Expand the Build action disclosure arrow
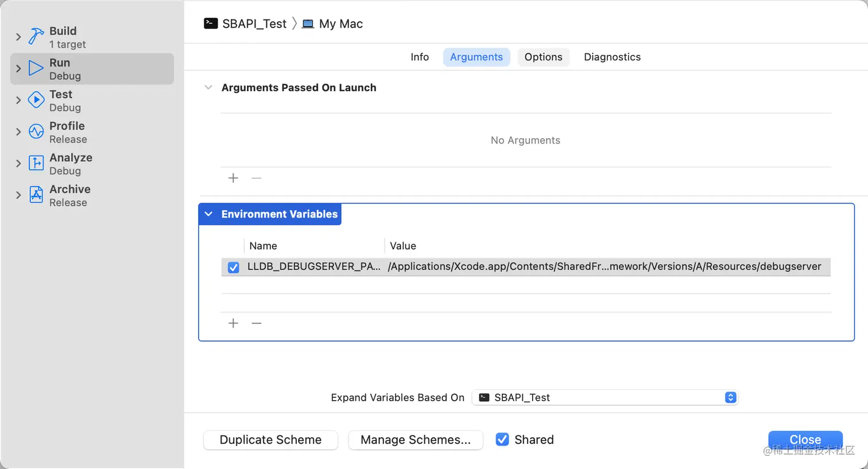Screen dimensions: 868x469 [x=18, y=37]
